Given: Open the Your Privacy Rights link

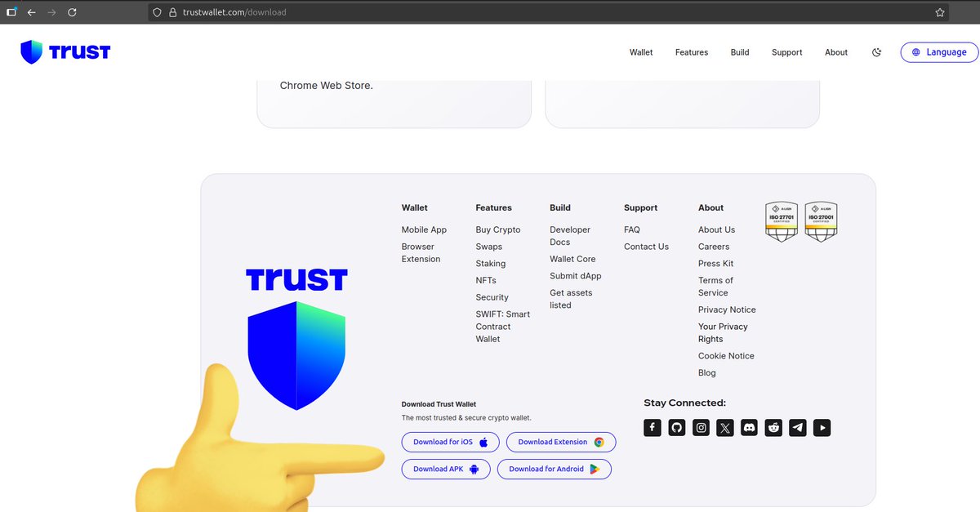Looking at the screenshot, I should [723, 332].
